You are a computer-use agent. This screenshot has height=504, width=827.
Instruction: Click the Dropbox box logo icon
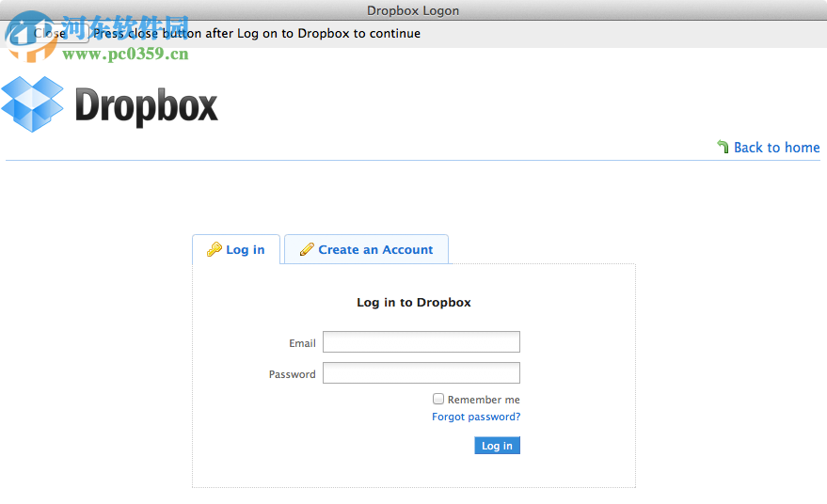(32, 103)
